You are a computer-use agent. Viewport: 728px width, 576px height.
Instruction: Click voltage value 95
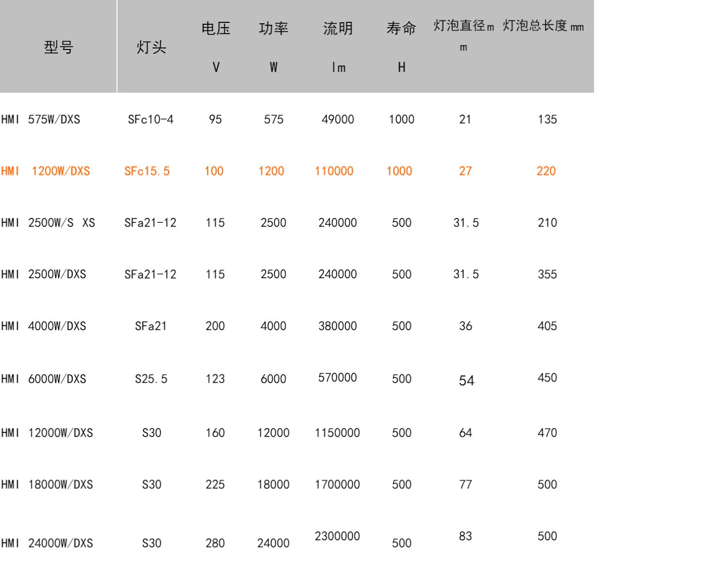tap(215, 119)
